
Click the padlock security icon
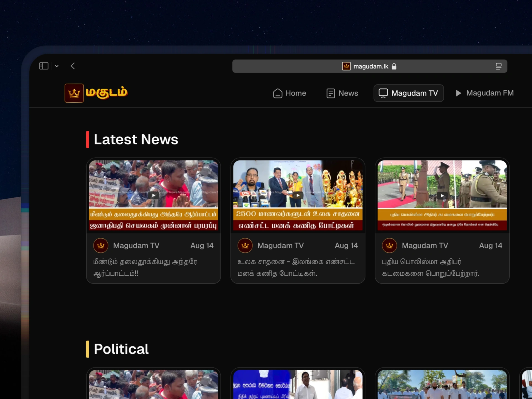[394, 66]
